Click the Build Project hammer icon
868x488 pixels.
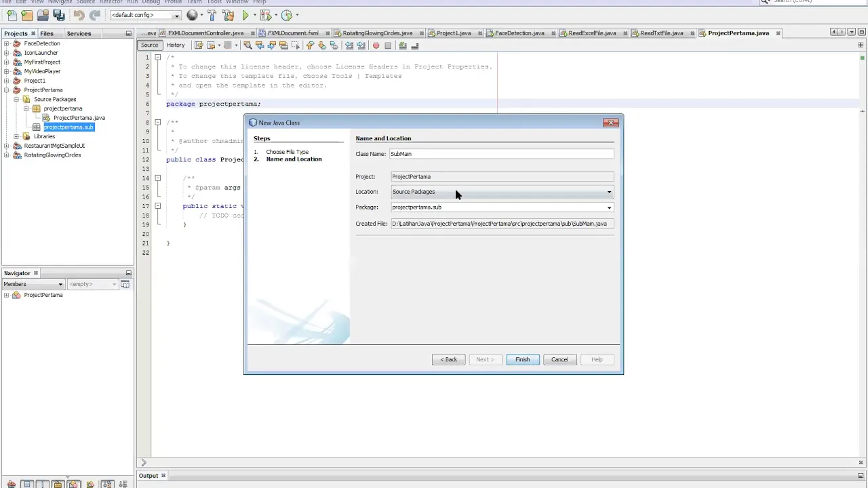point(212,15)
